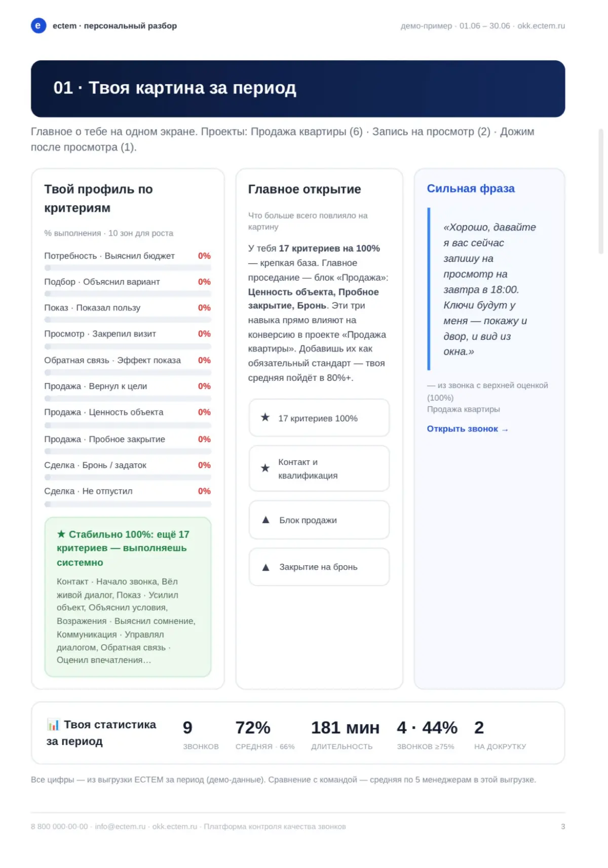Click the bar chart icon beside Твоя статистика
Screen dimensions: 608x868
click(53, 725)
